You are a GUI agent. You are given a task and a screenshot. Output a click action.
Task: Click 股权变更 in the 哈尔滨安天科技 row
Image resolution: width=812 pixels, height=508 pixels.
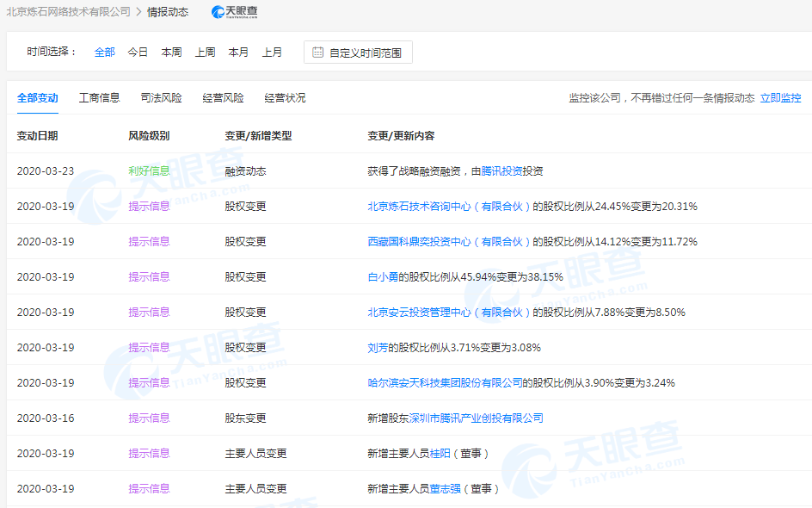click(245, 382)
